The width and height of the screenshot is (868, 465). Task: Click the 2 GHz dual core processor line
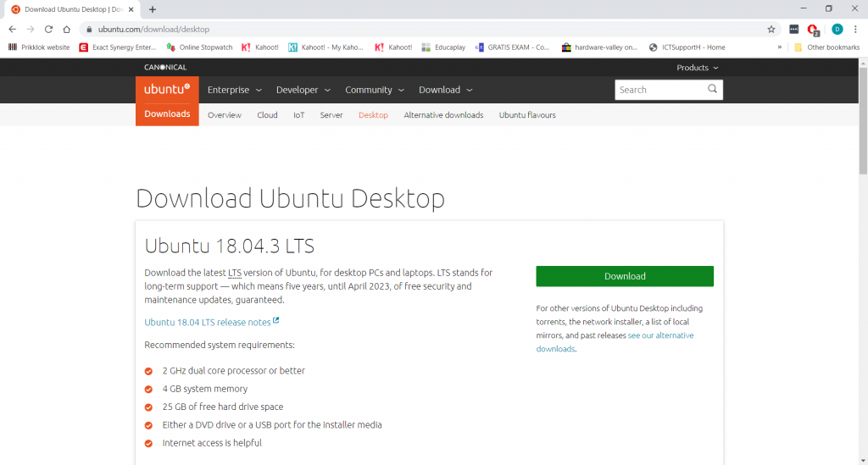tap(234, 370)
